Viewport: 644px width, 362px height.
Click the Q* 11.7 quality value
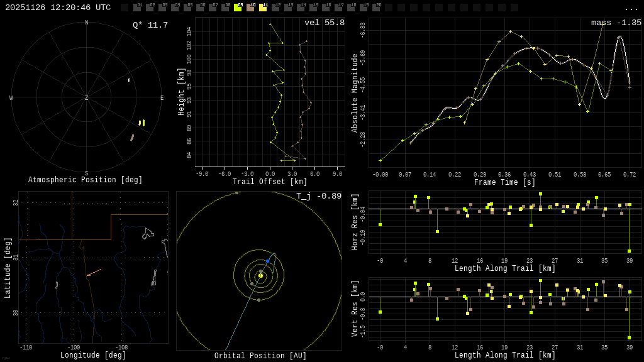pos(150,25)
